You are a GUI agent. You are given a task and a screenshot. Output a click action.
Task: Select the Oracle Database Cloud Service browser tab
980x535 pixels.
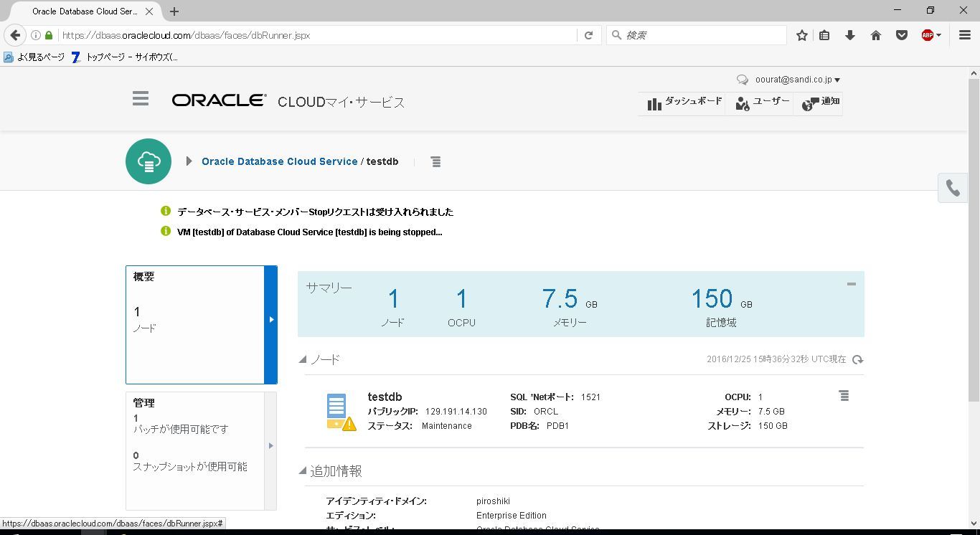(x=85, y=11)
